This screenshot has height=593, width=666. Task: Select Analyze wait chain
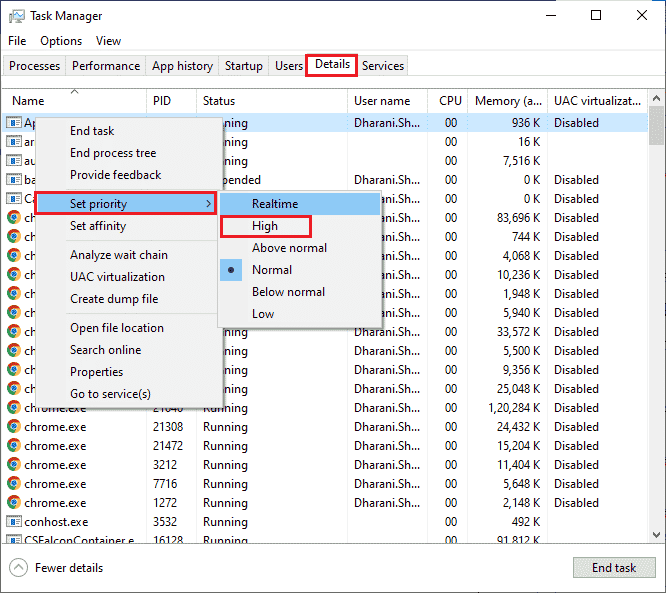(x=119, y=255)
